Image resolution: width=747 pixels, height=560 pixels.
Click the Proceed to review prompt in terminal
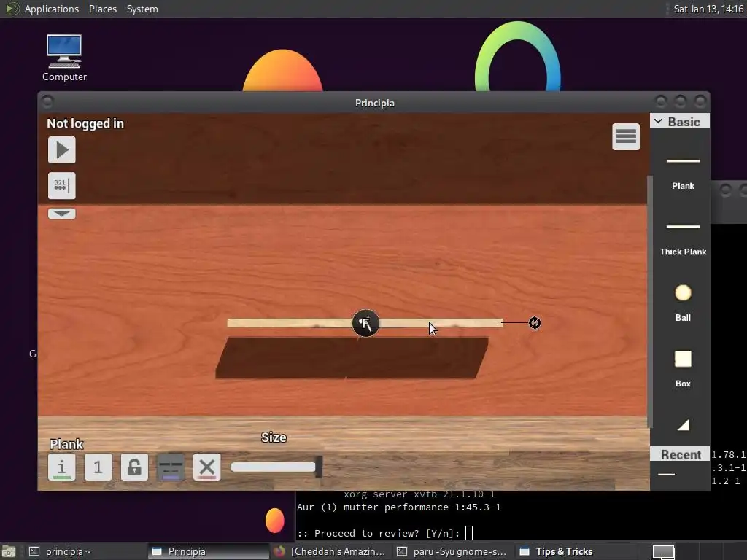click(379, 533)
